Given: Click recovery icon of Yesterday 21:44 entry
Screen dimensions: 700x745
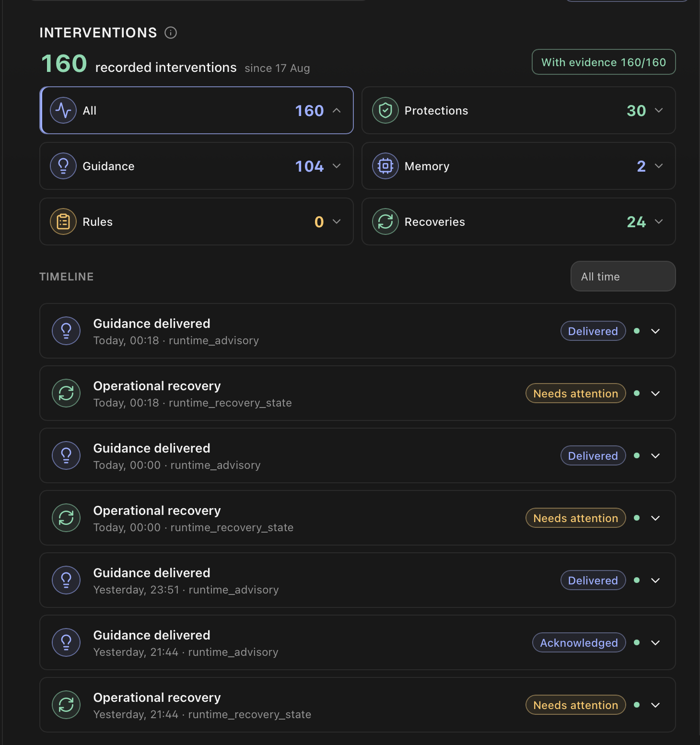Looking at the screenshot, I should 66,705.
